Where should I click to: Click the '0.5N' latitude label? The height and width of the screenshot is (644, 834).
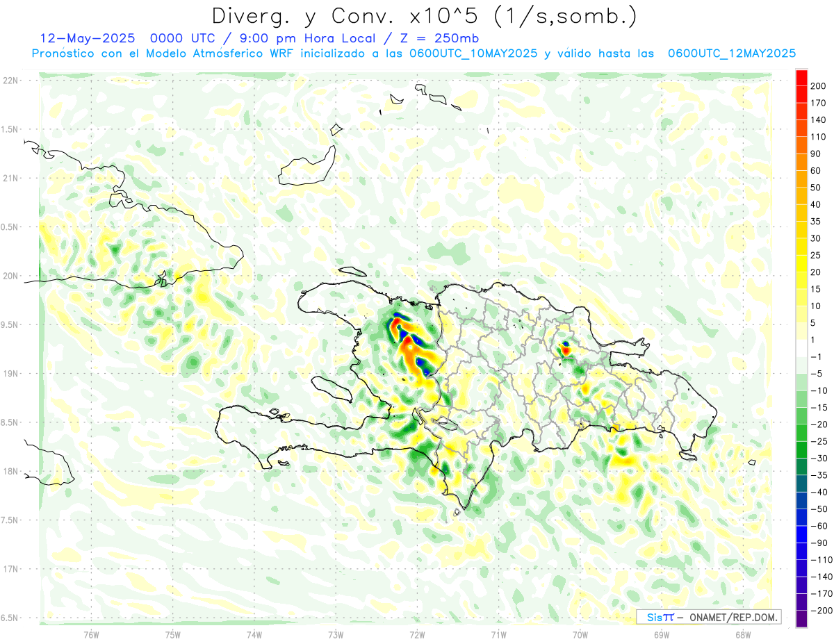point(10,227)
